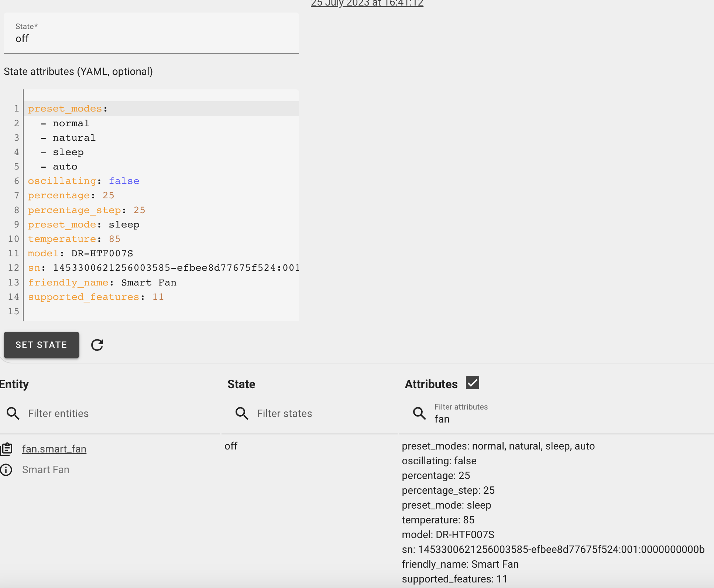Toggle the Attributes column checkbox
Image resolution: width=714 pixels, height=588 pixels.
point(472,383)
